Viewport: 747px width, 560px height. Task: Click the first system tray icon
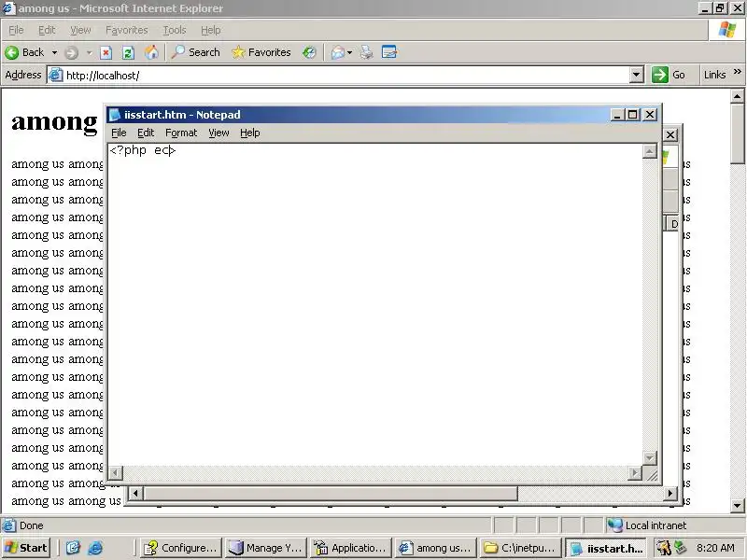point(663,548)
